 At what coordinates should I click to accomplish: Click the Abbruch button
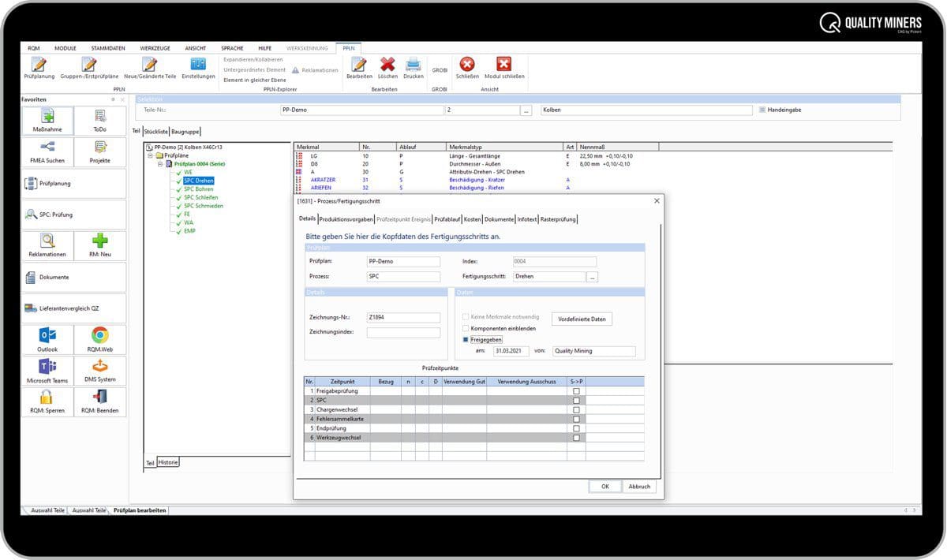click(639, 486)
